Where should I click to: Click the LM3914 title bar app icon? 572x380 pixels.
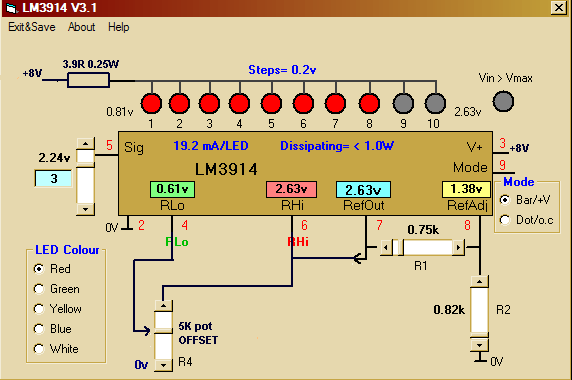11,8
